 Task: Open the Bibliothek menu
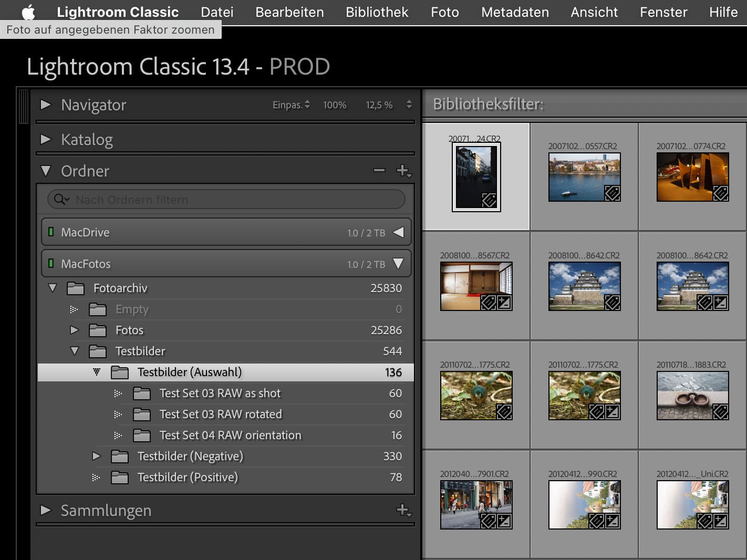pos(377,12)
